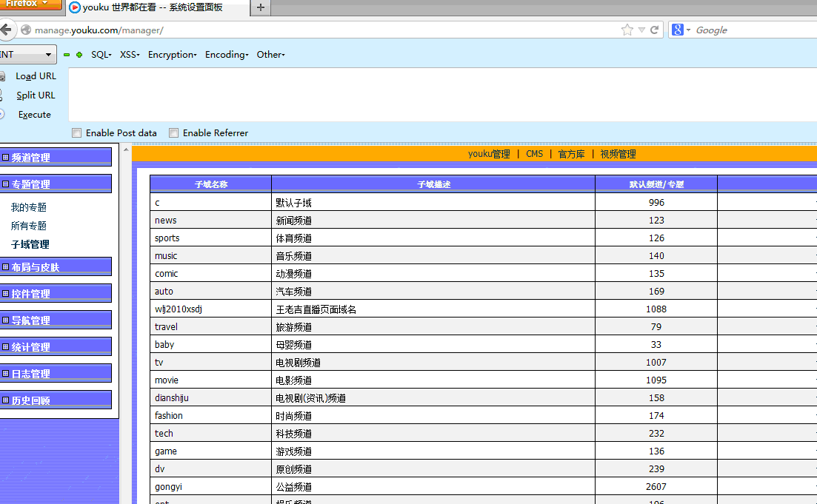Open the SQL dropdown menu
Viewport: 817px width, 504px height.
[101, 54]
